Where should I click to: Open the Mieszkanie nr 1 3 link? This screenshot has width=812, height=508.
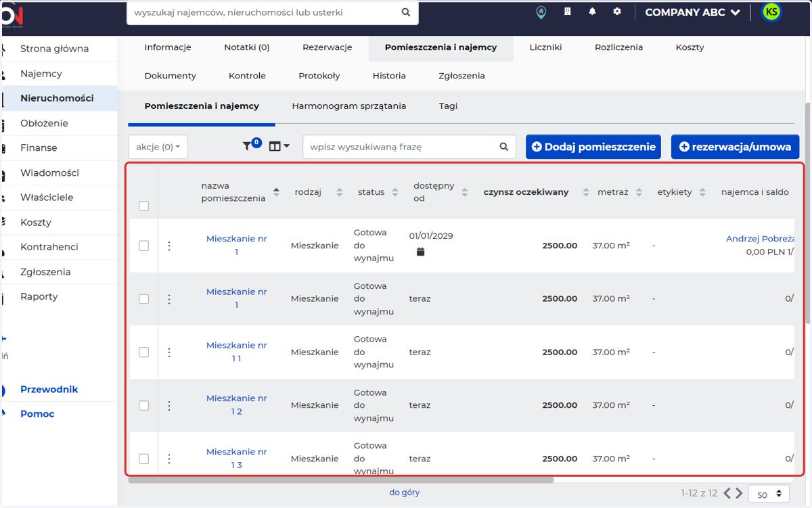[x=237, y=459]
